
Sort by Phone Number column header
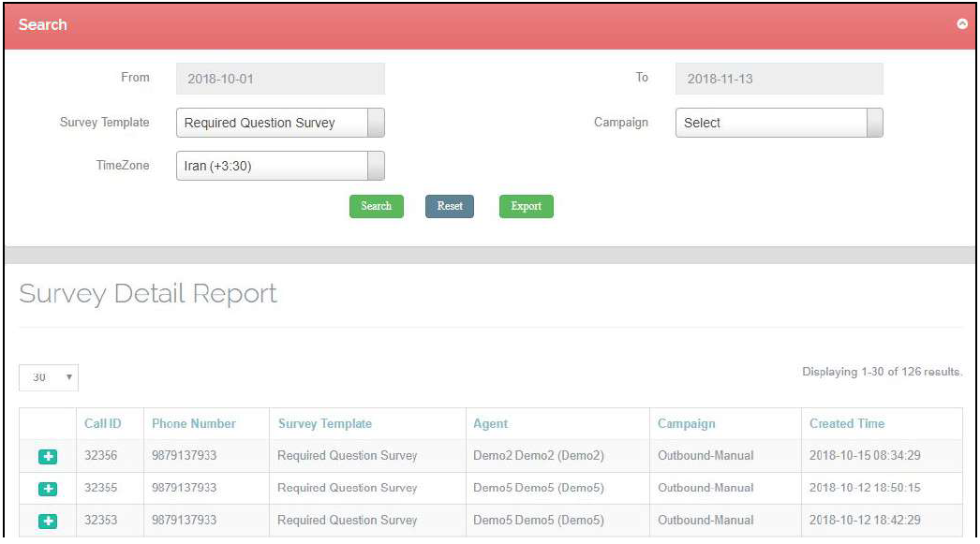(194, 424)
